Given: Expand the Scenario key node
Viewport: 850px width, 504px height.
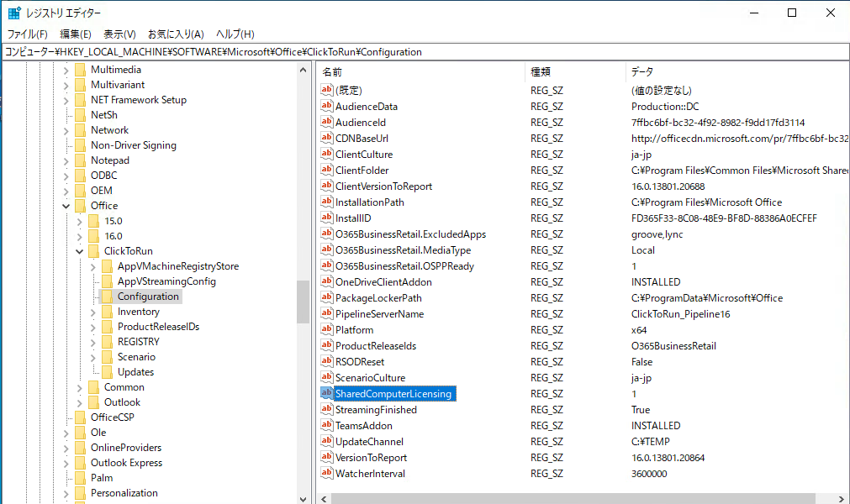Looking at the screenshot, I should pos(92,358).
